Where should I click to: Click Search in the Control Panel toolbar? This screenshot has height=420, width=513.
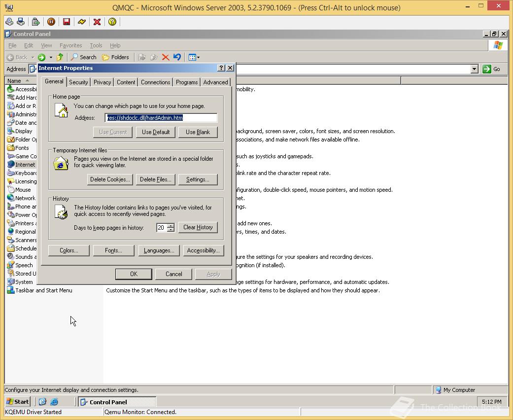84,57
